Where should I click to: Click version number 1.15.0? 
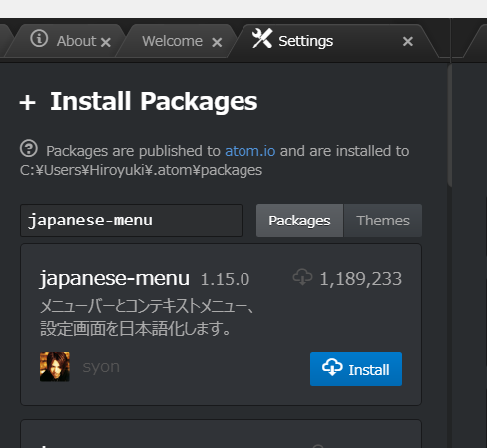[x=225, y=279]
